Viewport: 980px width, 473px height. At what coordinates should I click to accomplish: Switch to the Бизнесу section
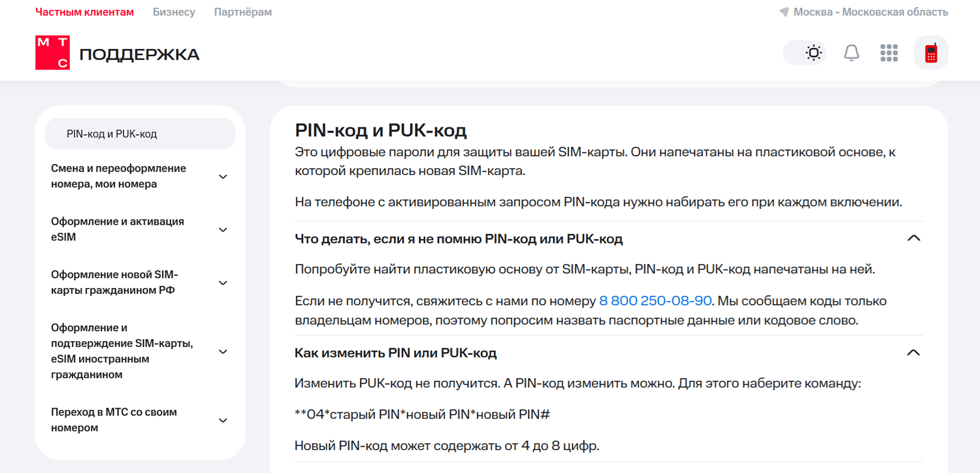[174, 11]
